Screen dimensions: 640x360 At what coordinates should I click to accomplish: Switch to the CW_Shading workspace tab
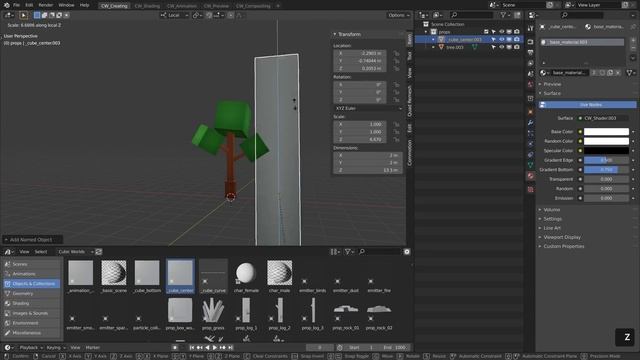(x=147, y=6)
